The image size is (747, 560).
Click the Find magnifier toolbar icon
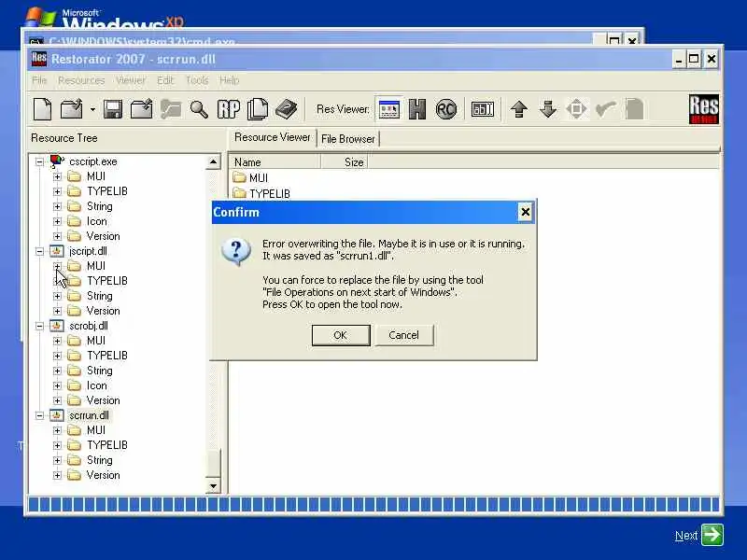[199, 109]
